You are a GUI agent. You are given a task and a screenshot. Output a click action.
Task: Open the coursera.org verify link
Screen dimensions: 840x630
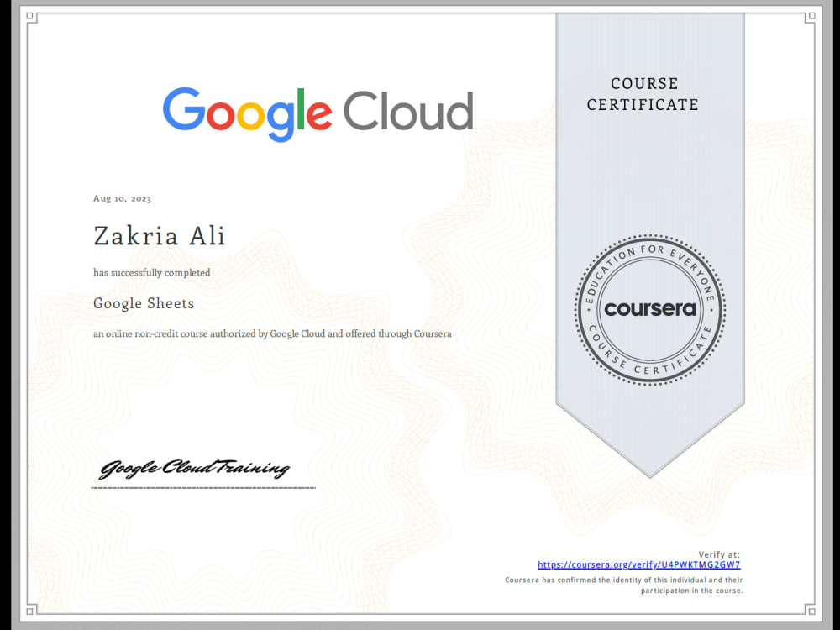click(x=638, y=564)
